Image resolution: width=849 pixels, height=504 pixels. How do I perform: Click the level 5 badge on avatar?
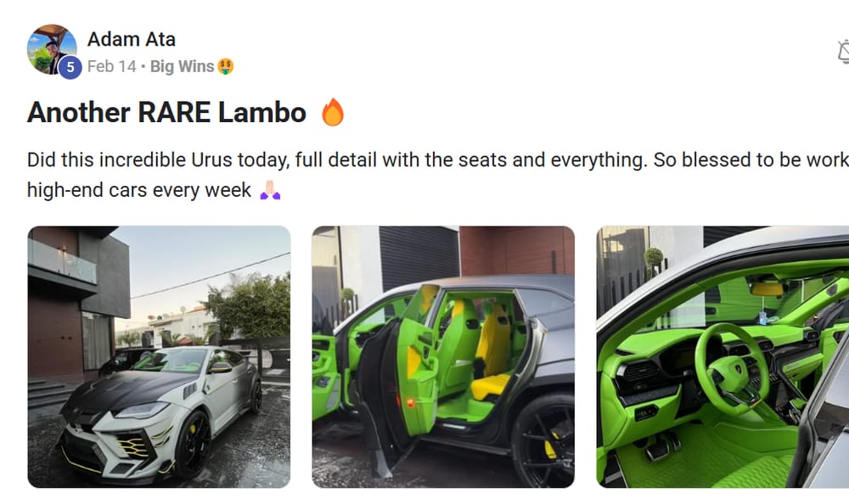coord(70,68)
